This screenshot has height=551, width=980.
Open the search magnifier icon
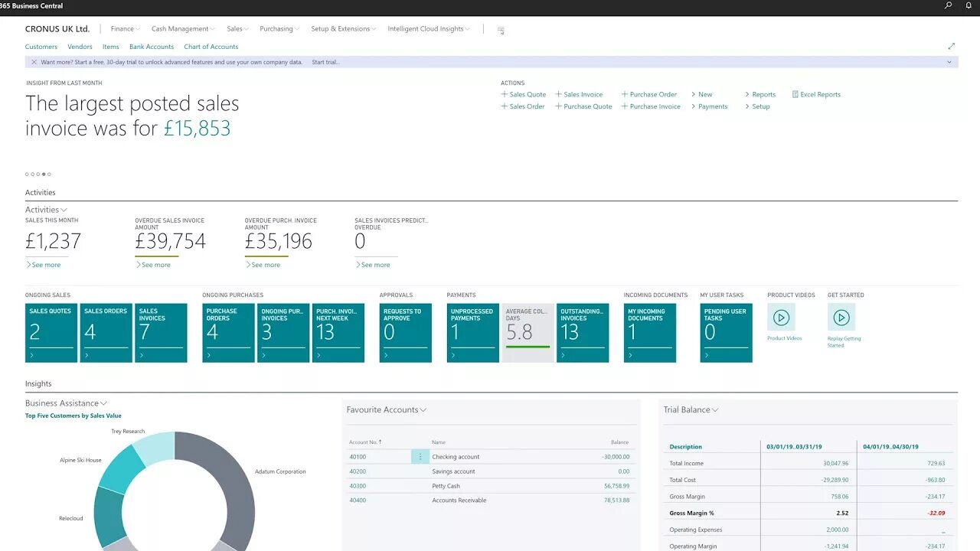tap(949, 5)
